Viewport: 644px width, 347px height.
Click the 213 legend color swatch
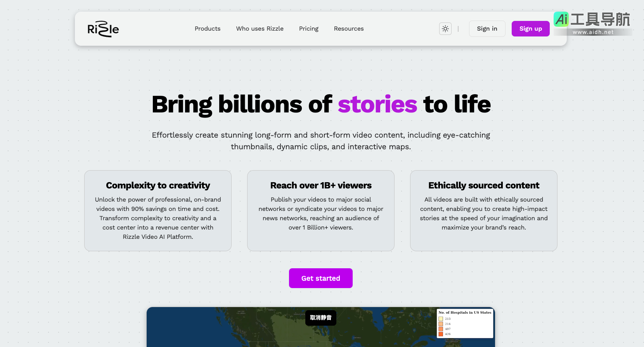(x=441, y=319)
